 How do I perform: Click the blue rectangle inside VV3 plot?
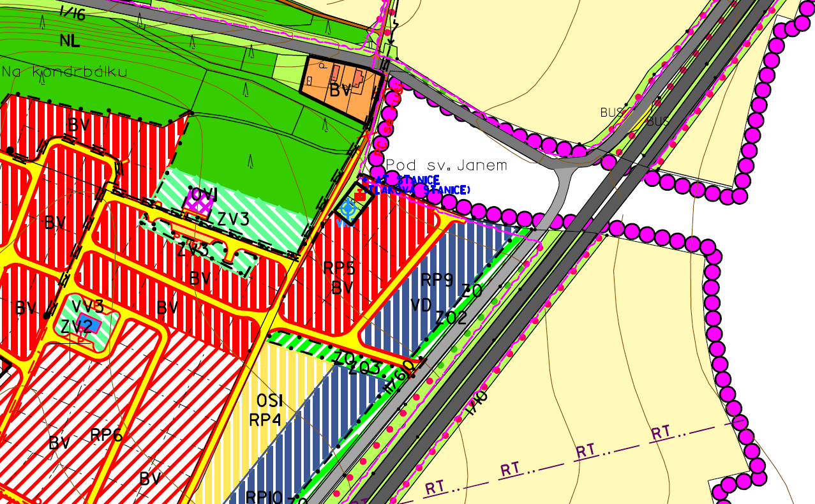(x=91, y=324)
